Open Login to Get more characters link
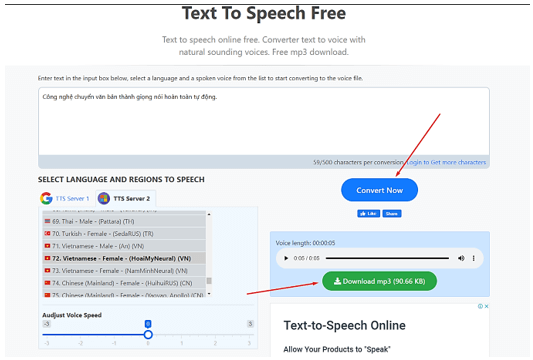 click(446, 162)
